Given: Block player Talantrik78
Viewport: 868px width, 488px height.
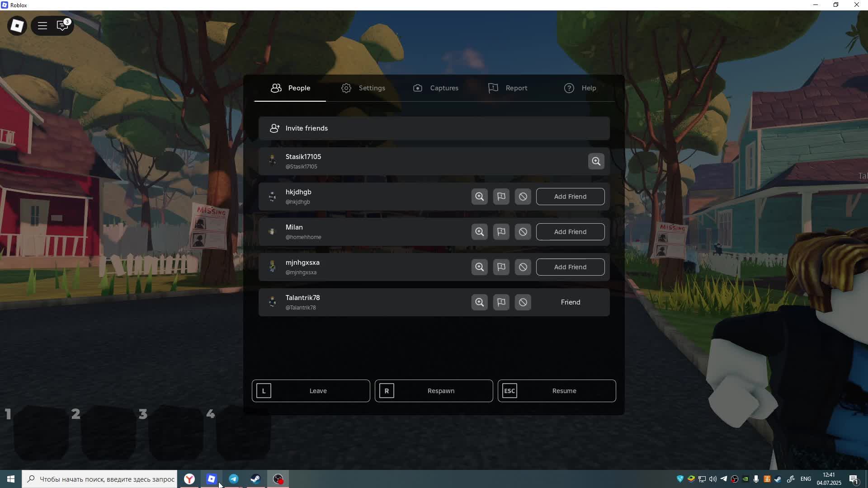Looking at the screenshot, I should tap(523, 302).
